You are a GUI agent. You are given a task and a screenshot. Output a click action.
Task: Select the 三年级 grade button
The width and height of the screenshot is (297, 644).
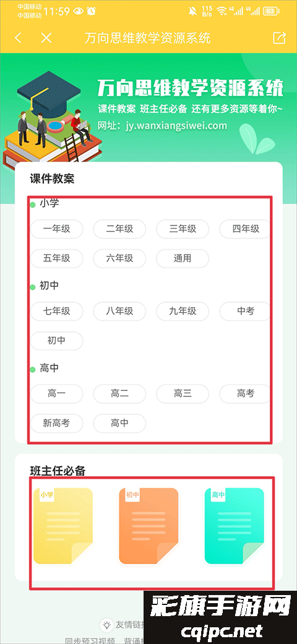click(x=183, y=228)
